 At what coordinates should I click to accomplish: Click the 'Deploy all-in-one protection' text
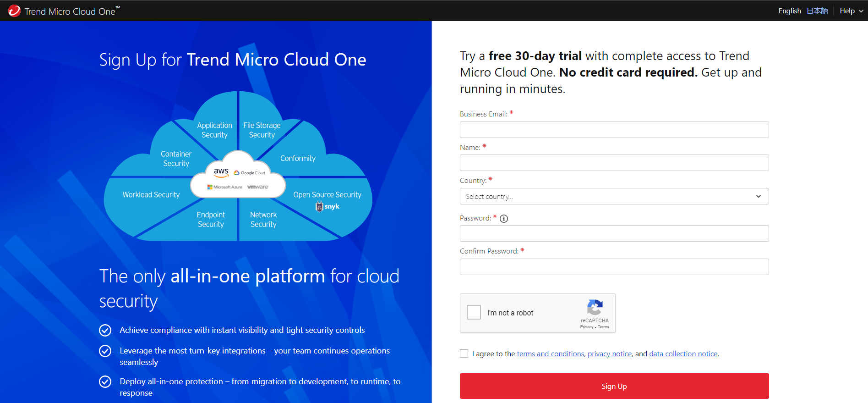click(260, 387)
